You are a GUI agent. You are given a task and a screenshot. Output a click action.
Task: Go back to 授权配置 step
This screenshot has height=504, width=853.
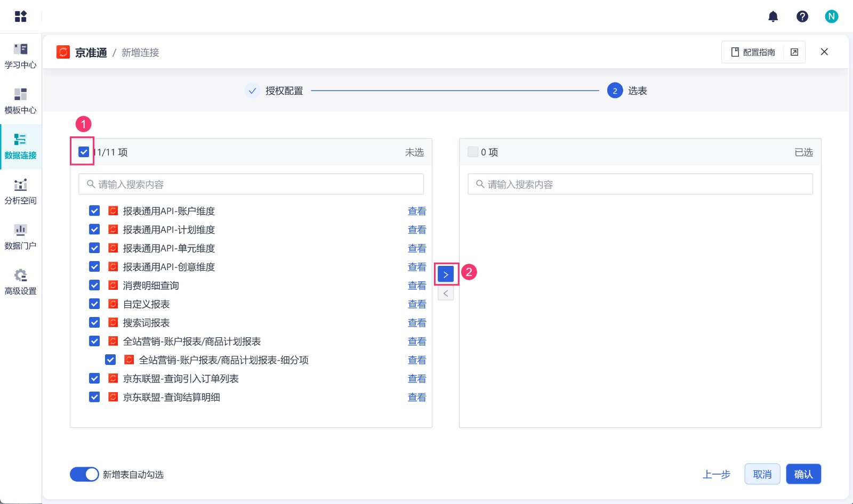coord(274,91)
